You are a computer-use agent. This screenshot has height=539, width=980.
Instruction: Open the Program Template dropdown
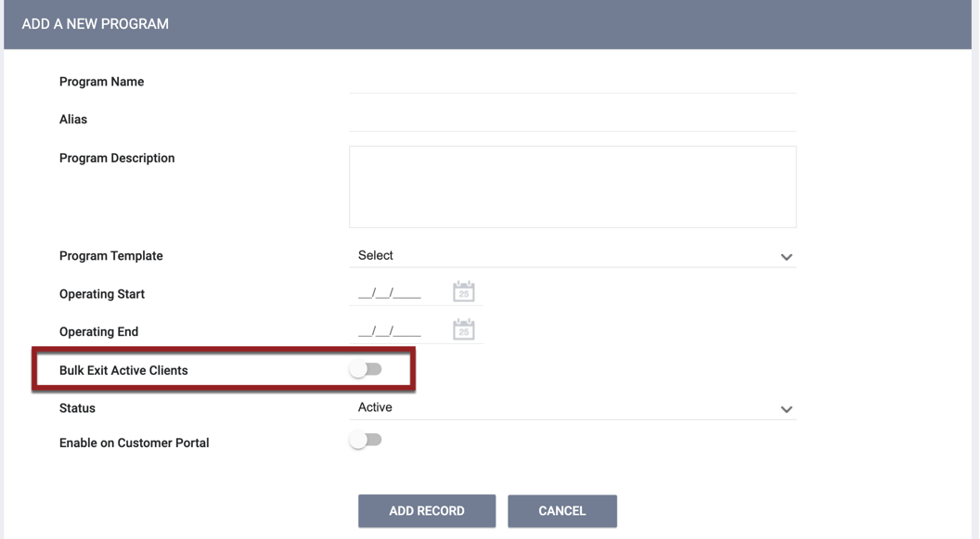pos(573,255)
